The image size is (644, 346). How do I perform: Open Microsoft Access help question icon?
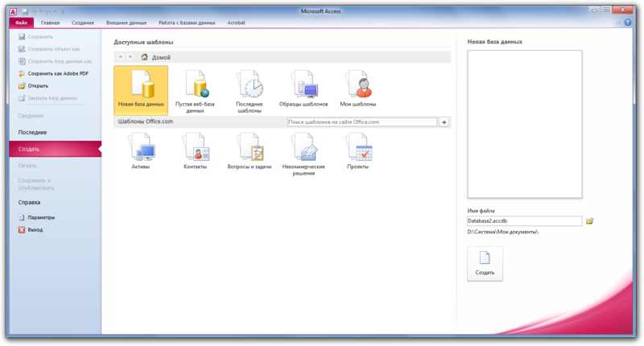(x=628, y=23)
